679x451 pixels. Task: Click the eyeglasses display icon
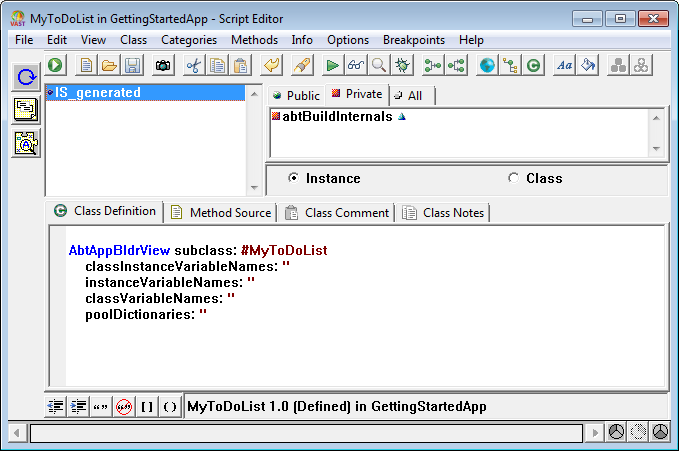point(356,65)
